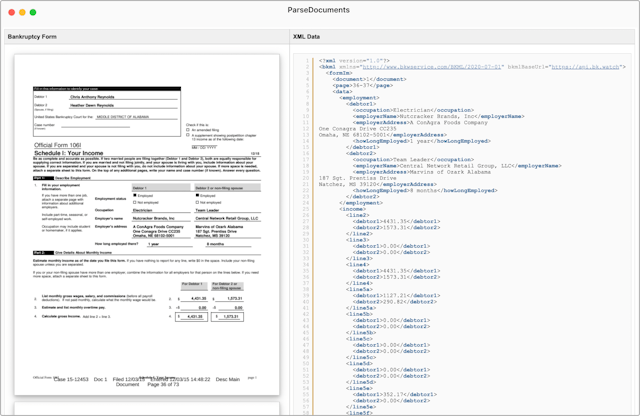The image size is (640, 416).
Task: Click '<occupation>Electrician</occupation>' XML line
Action: click(413, 110)
